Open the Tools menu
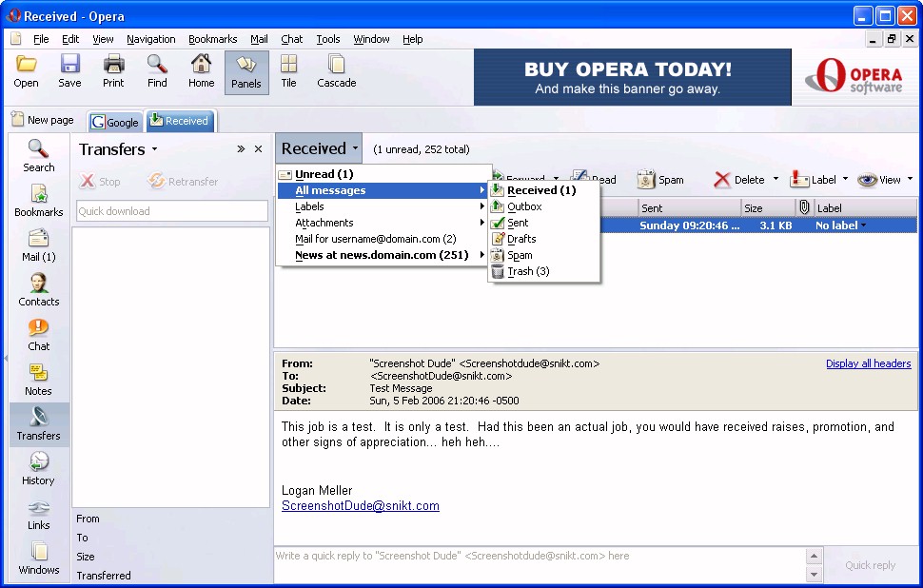Image resolution: width=923 pixels, height=588 pixels. 328,39
